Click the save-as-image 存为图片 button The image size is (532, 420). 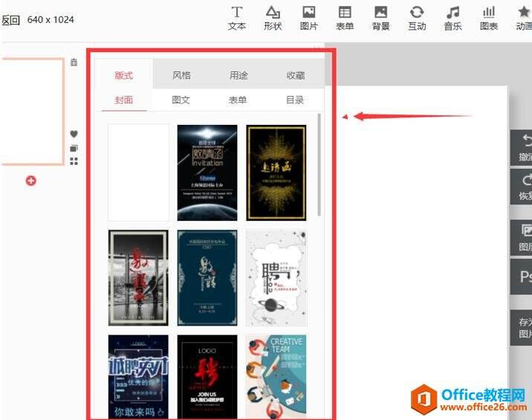(x=522, y=328)
